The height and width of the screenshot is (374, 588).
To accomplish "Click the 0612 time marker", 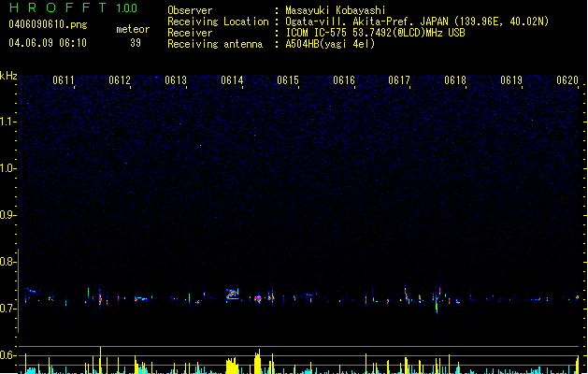I will coord(120,80).
